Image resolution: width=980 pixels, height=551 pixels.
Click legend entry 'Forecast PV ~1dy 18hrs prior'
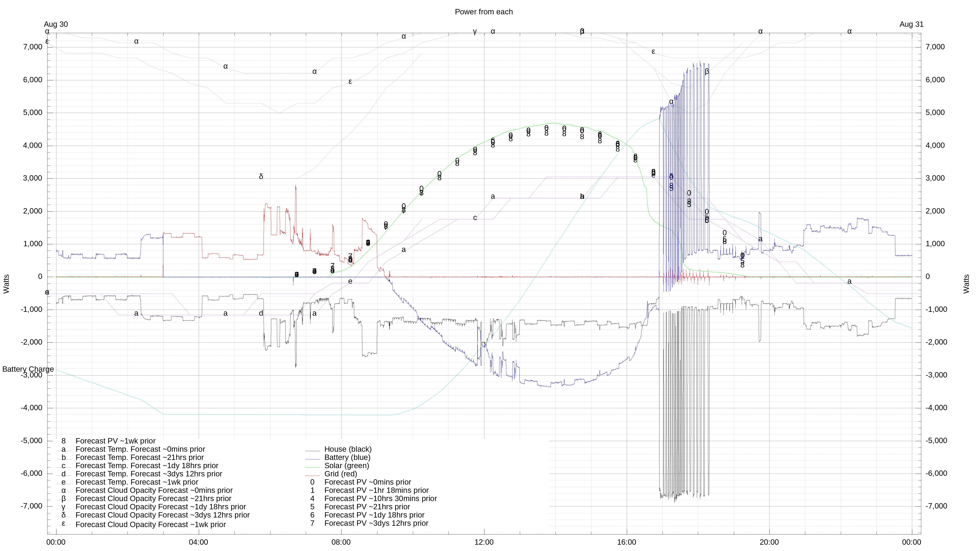(x=374, y=515)
